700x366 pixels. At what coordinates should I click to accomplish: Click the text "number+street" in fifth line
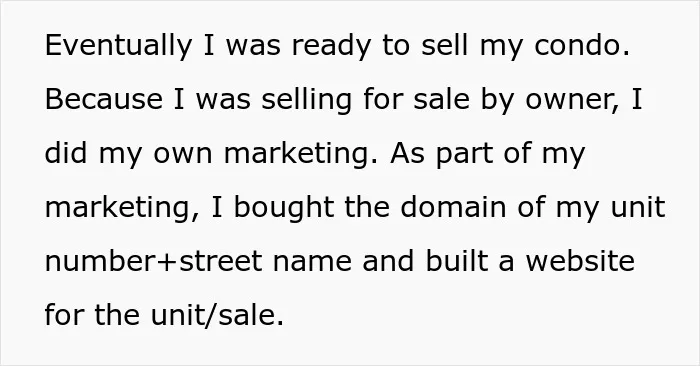(x=154, y=261)
